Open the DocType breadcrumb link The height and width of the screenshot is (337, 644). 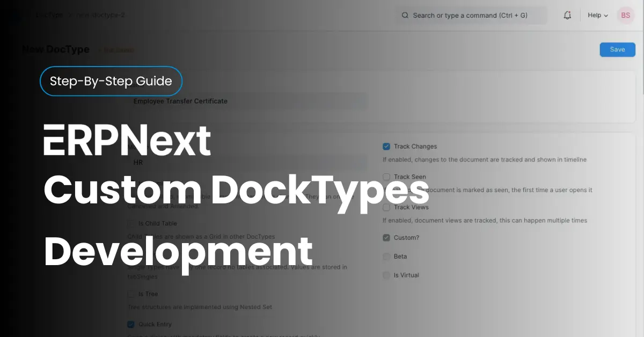coord(48,15)
